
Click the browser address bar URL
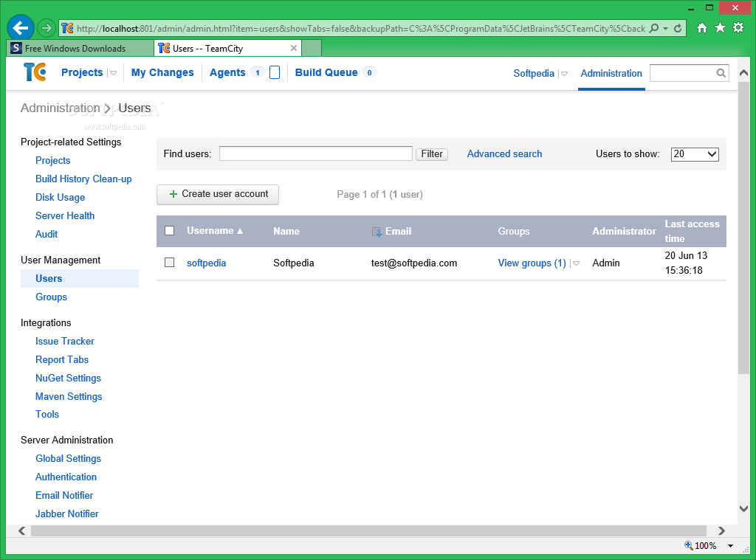click(360, 29)
